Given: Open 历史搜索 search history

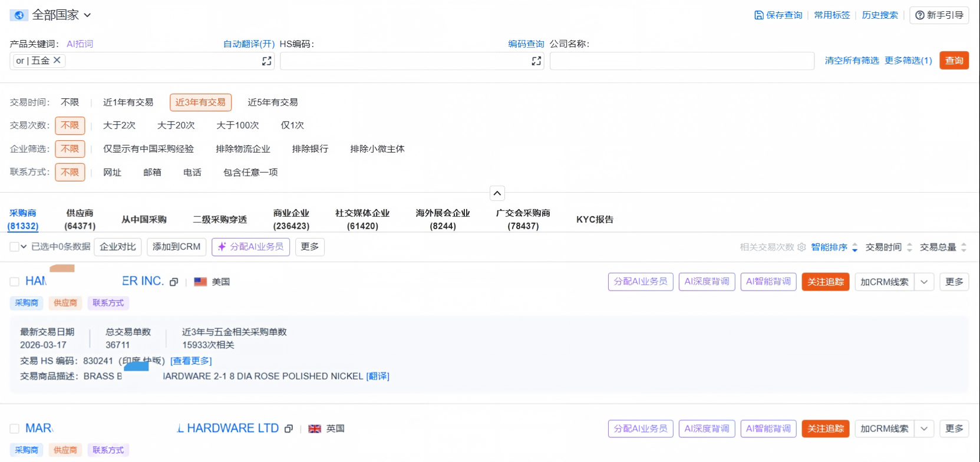Looking at the screenshot, I should coord(880,15).
